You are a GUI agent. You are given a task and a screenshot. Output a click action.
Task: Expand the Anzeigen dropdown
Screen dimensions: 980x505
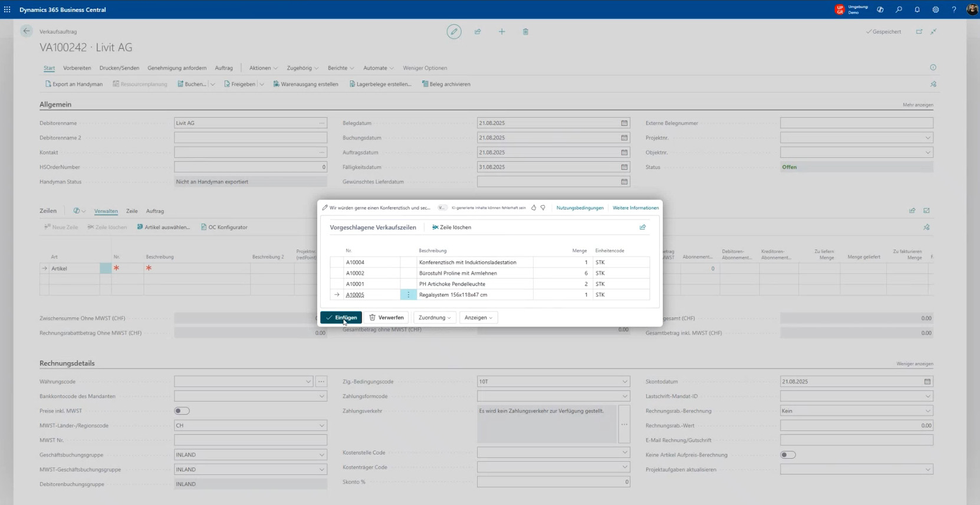[x=478, y=317]
